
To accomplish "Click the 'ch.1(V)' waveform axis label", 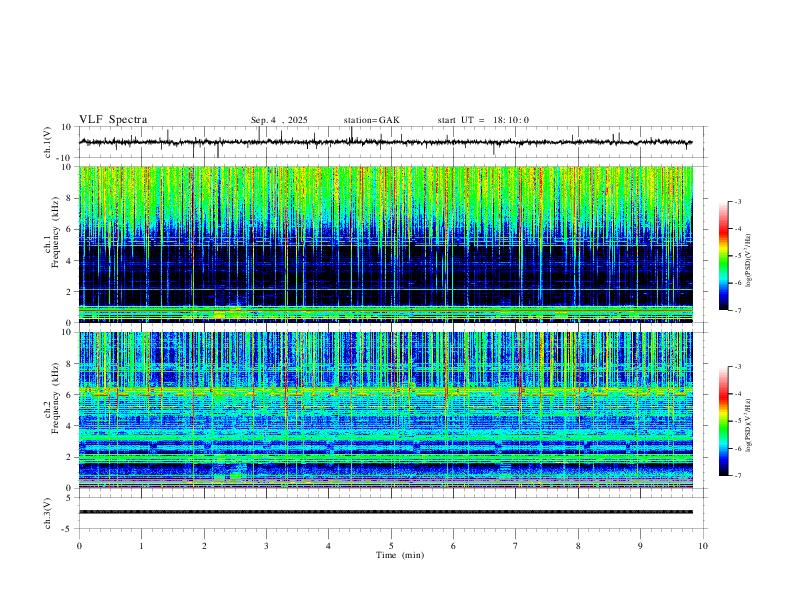I will coord(48,142).
